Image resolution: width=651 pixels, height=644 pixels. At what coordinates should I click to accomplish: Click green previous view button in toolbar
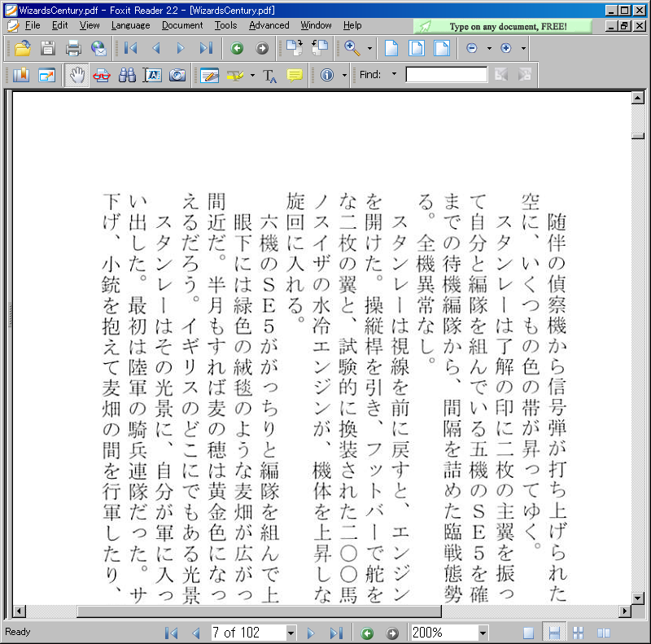click(237, 49)
